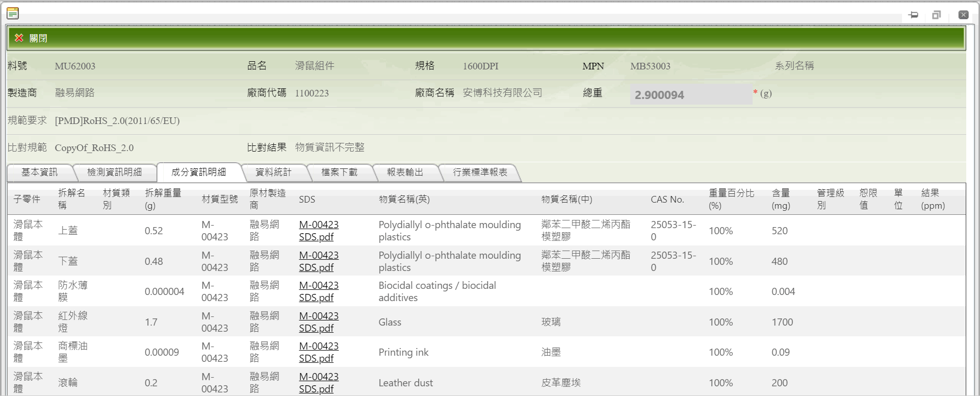Open SDS pdf link in 滾輪 row
The width and height of the screenshot is (980, 396).
(x=319, y=383)
